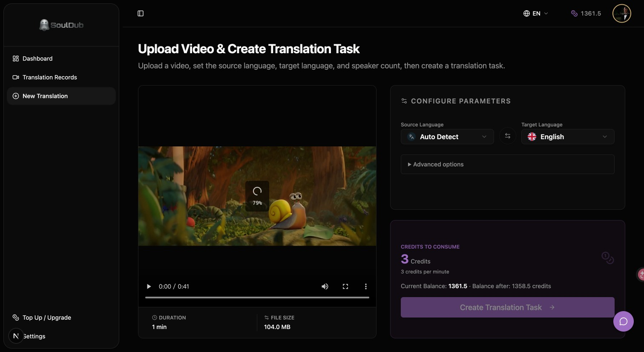Screen dimensions: 644x352
Task: Swap source and target languages
Action: 508,136
